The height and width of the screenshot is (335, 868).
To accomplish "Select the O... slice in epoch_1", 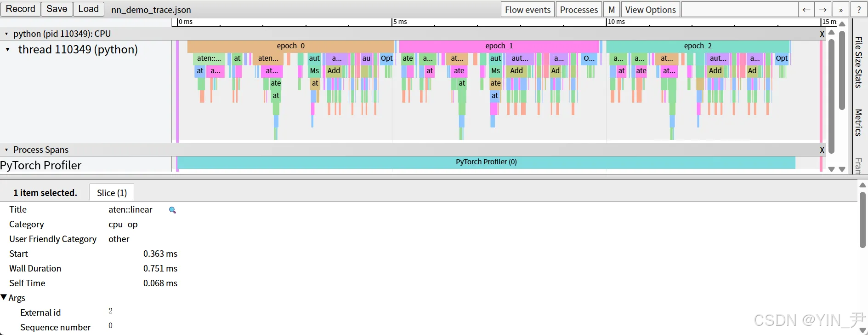I will point(589,58).
